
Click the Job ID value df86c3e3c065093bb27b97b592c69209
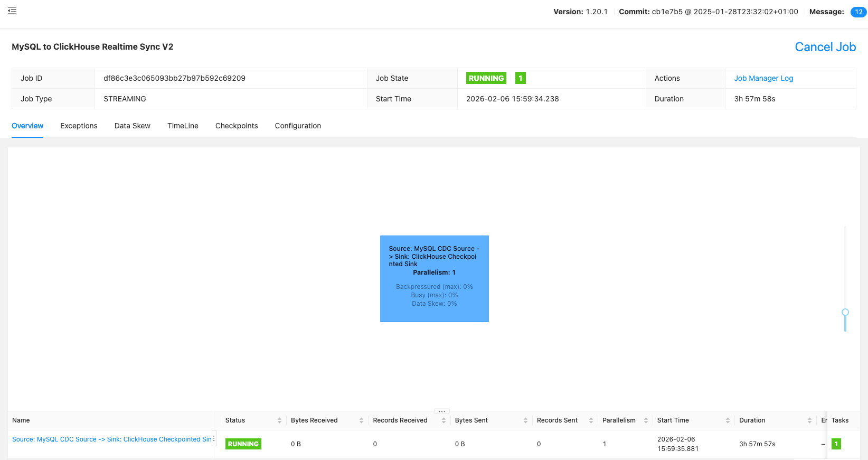coord(174,78)
